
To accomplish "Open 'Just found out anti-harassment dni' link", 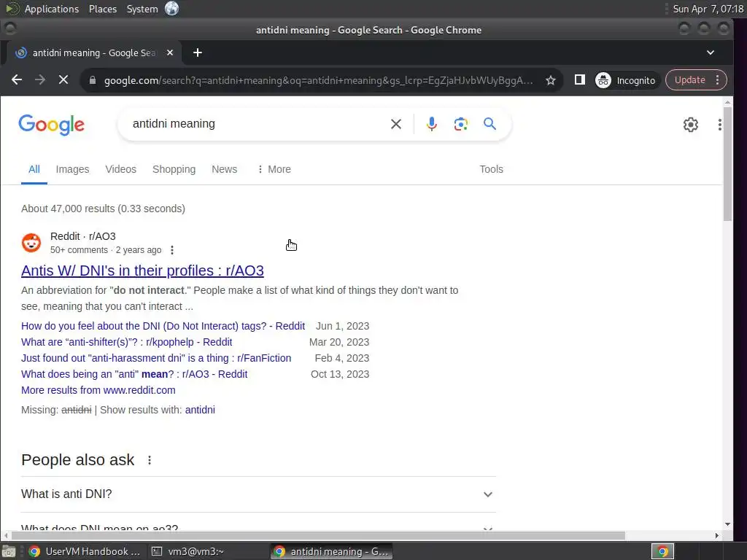I will [x=156, y=358].
